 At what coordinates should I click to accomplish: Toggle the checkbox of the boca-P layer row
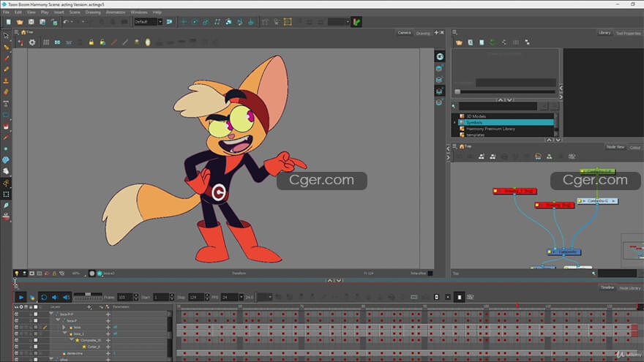click(x=36, y=320)
